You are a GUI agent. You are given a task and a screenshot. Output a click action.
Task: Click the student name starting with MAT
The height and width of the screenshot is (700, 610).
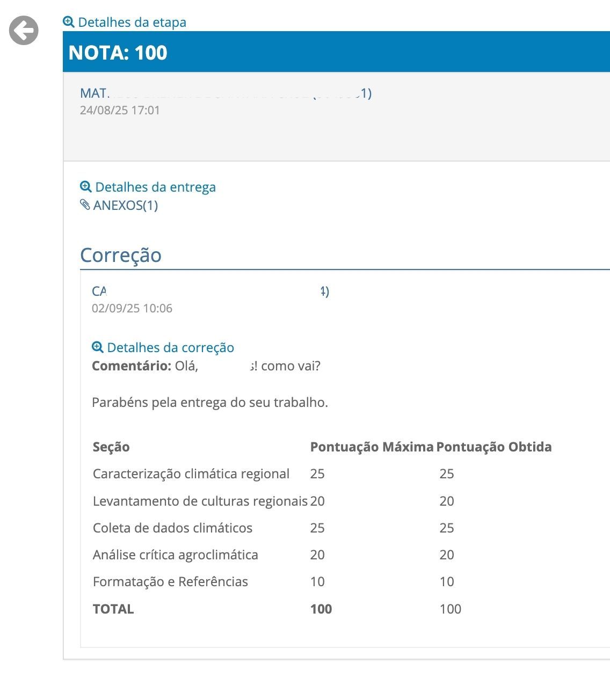click(226, 93)
